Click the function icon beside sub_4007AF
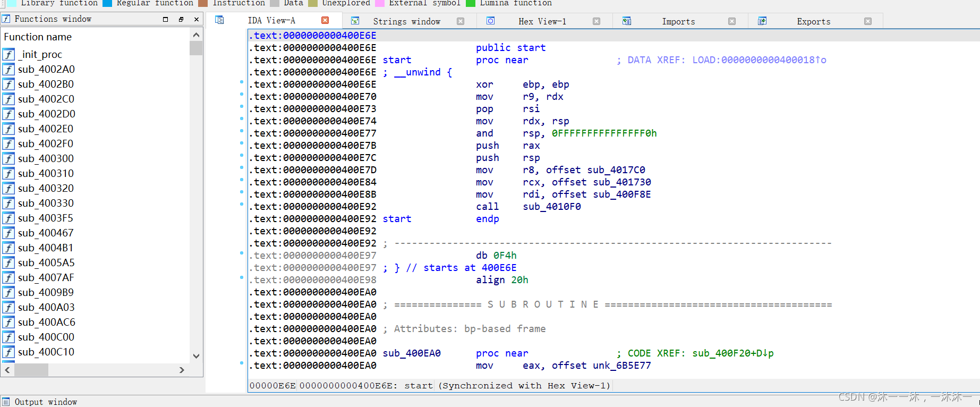The image size is (980, 407). pos(8,277)
